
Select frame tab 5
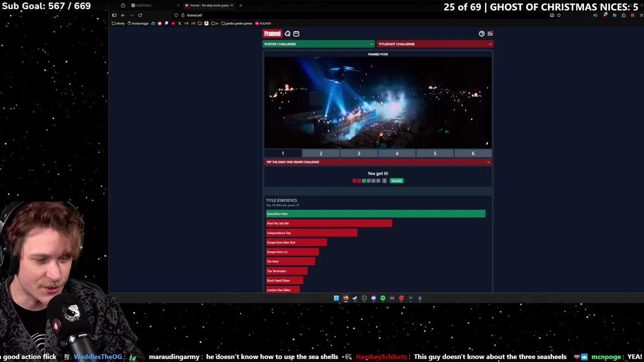coord(435,153)
